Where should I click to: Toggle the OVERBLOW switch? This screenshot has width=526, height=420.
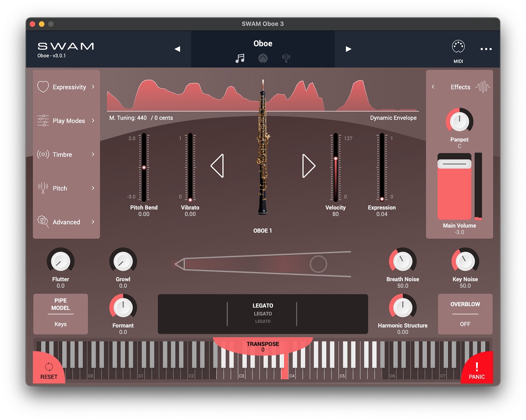coord(465,314)
